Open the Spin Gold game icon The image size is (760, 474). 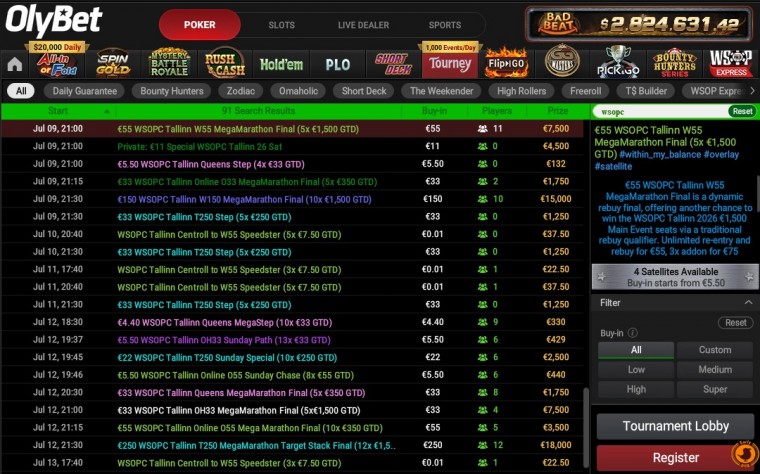(112, 64)
